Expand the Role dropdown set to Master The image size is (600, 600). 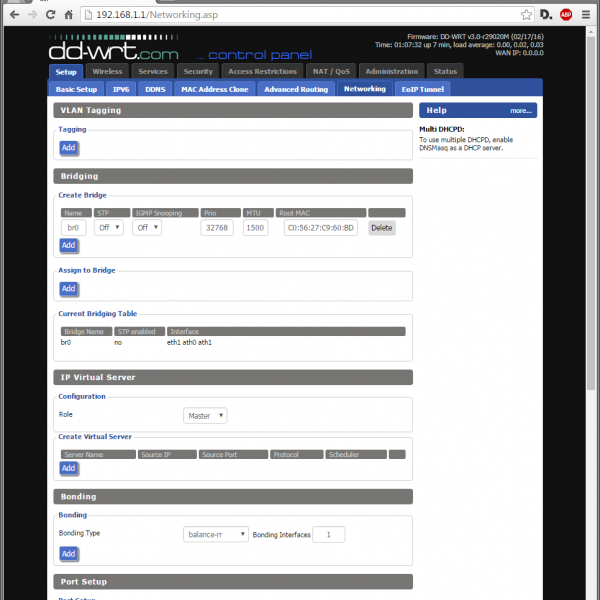[x=205, y=415]
